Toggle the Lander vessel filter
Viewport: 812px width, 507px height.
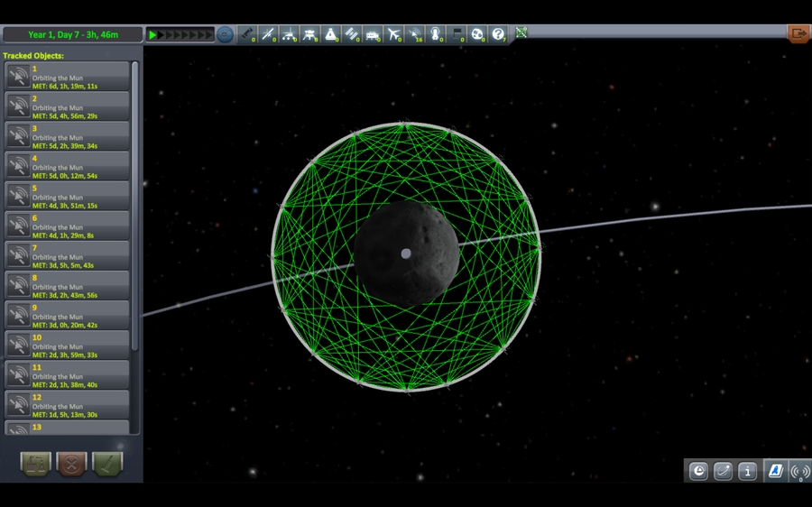pyautogui.click(x=309, y=34)
